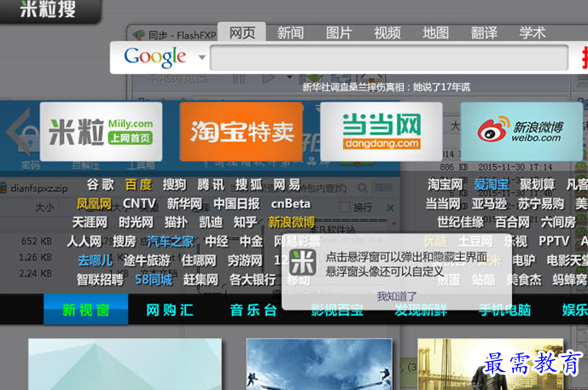Focus the Google search input field
588x390 pixels.
(x=389, y=57)
